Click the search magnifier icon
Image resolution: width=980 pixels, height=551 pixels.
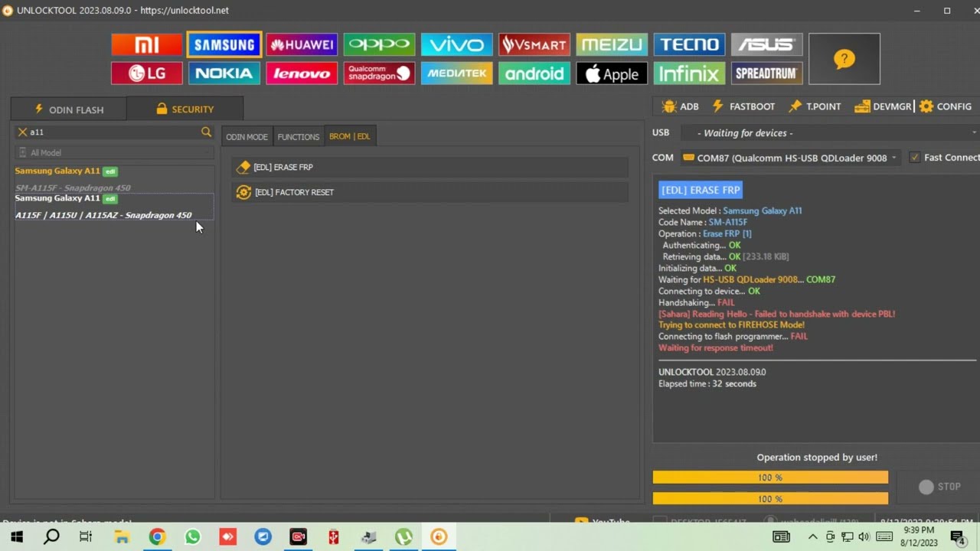coord(206,132)
